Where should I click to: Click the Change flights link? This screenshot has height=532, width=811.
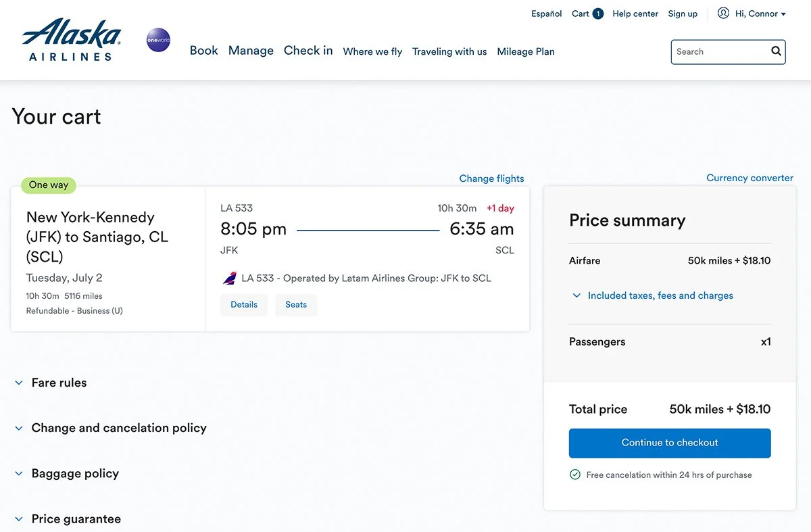point(491,178)
